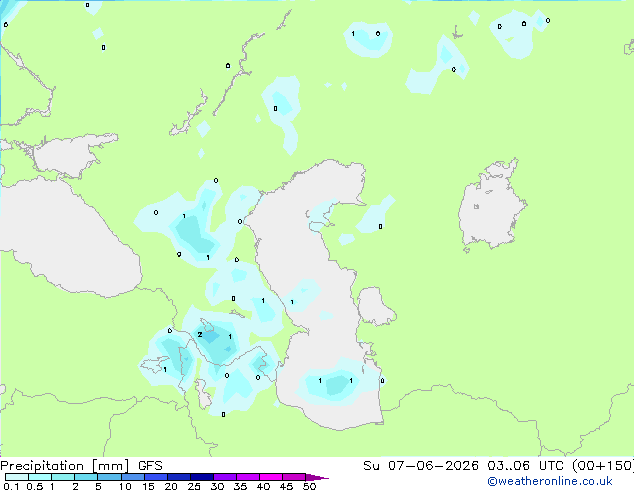Click the '9' precipitation value on the map
This screenshot has height=490, width=634.
pos(179,254)
